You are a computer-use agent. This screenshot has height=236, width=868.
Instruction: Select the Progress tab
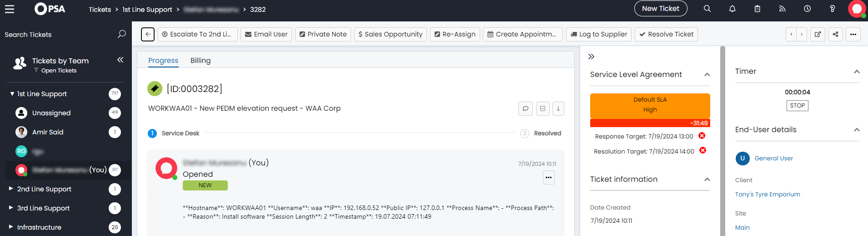[x=163, y=61]
